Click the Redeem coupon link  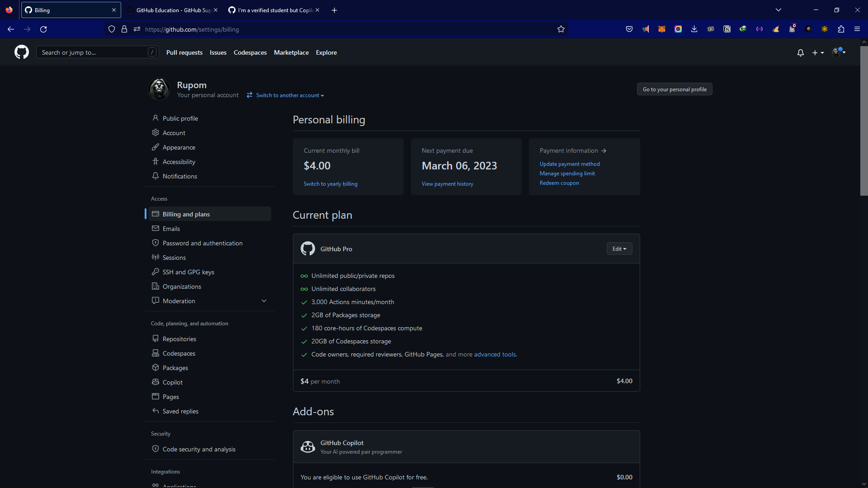pos(559,183)
